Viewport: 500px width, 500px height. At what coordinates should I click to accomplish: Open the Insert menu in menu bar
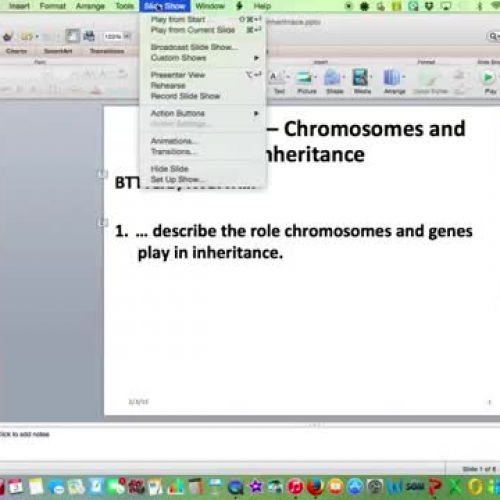(x=19, y=6)
